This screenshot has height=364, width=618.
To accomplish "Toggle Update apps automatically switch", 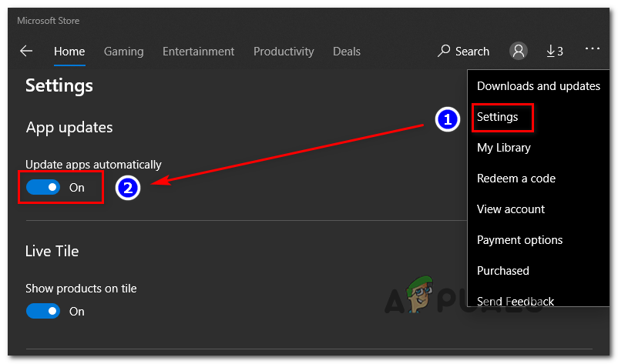I will click(x=43, y=187).
